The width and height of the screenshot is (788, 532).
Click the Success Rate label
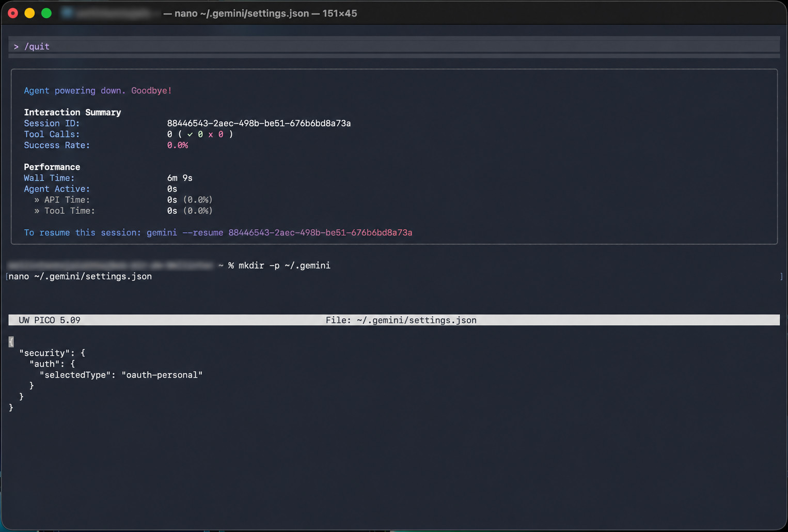(57, 145)
